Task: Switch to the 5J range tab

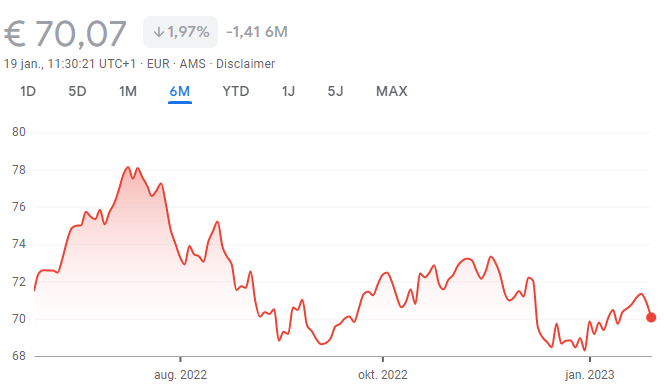Action: tap(335, 91)
